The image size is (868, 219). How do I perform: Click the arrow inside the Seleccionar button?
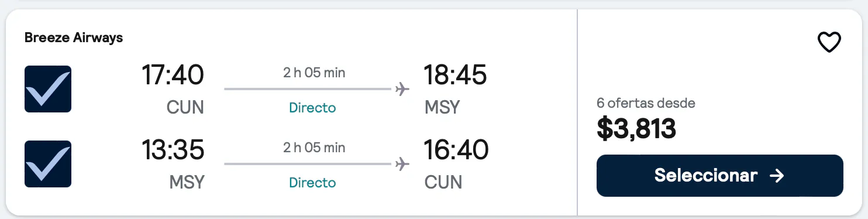[x=777, y=176]
